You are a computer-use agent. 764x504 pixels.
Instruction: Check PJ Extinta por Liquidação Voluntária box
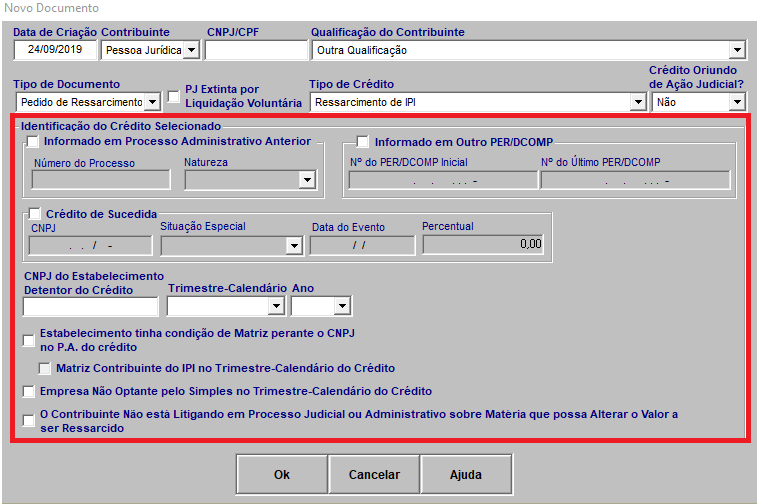(x=174, y=97)
